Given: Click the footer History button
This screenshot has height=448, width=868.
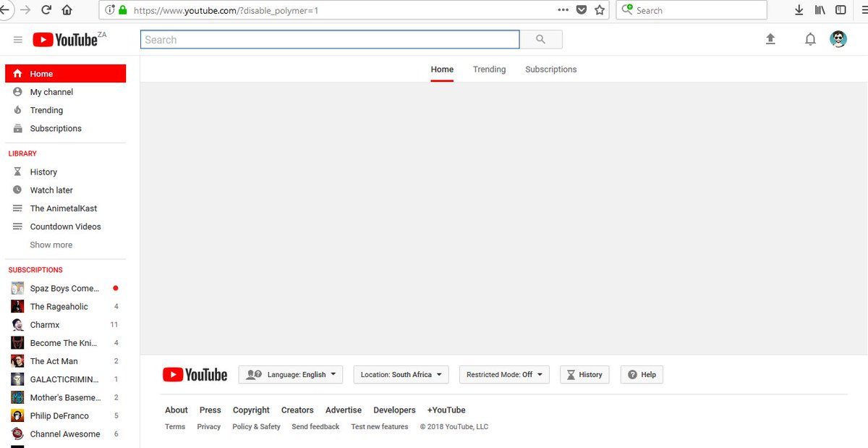Looking at the screenshot, I should [x=584, y=374].
